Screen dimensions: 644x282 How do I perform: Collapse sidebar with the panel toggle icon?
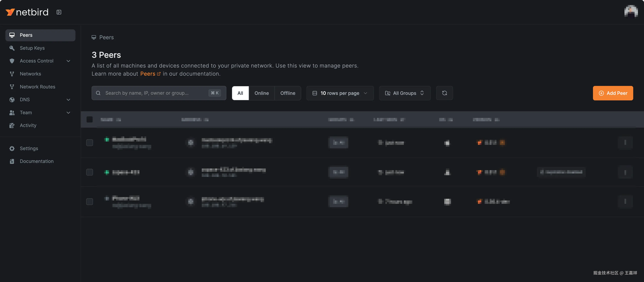tap(59, 12)
